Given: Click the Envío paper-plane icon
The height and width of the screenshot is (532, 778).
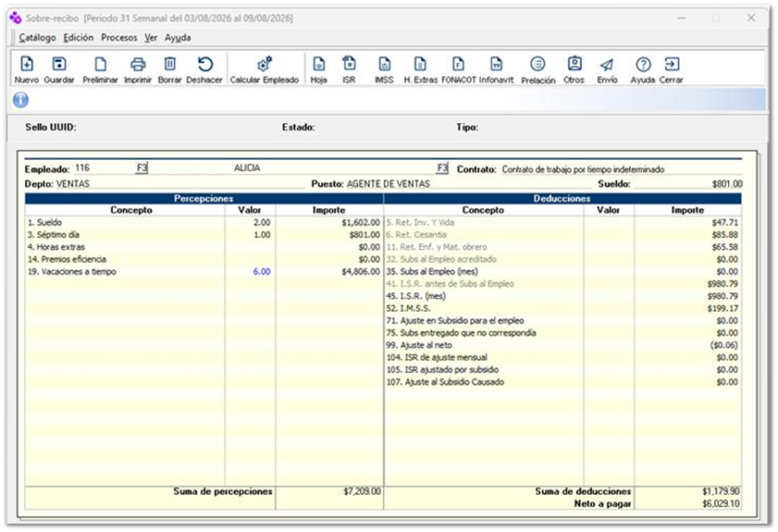Looking at the screenshot, I should pos(607,65).
